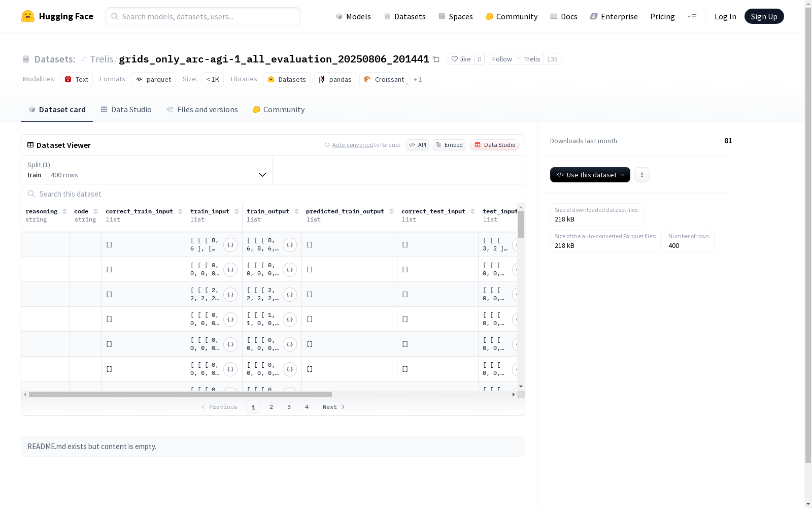Screen dimensions: 812x508
Task: Click the Embed button
Action: coord(449,145)
